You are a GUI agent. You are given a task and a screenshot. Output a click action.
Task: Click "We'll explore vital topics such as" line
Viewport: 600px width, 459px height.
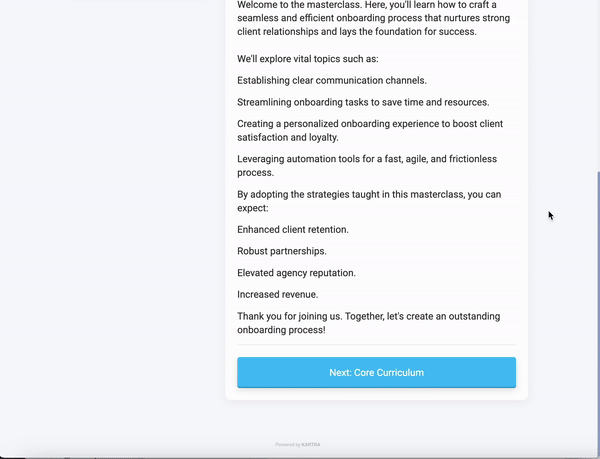pos(308,59)
